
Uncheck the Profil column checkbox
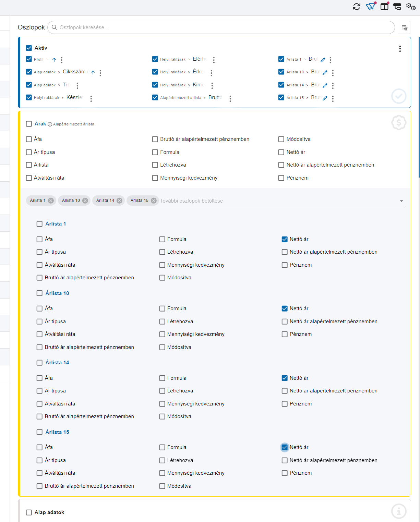[x=29, y=59]
